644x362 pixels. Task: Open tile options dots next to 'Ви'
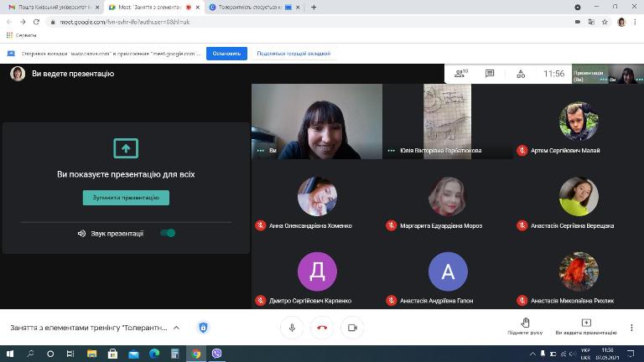coord(261,151)
